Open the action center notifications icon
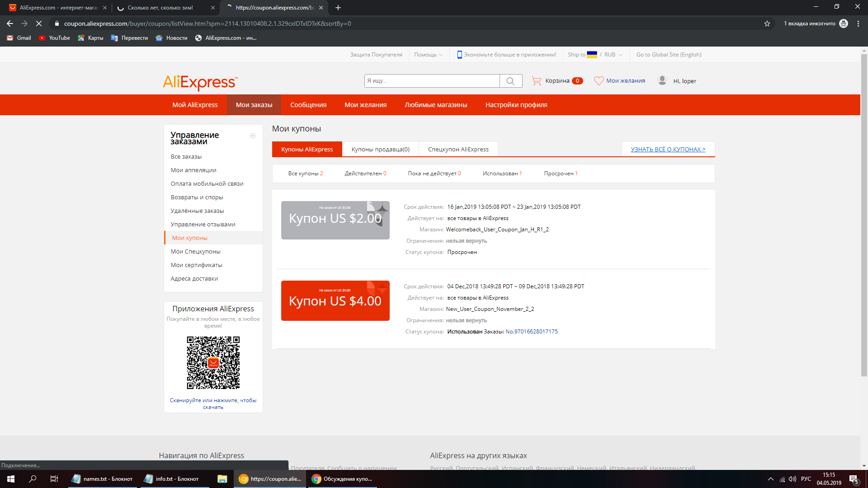Viewport: 868px width, 488px height. pos(854,479)
